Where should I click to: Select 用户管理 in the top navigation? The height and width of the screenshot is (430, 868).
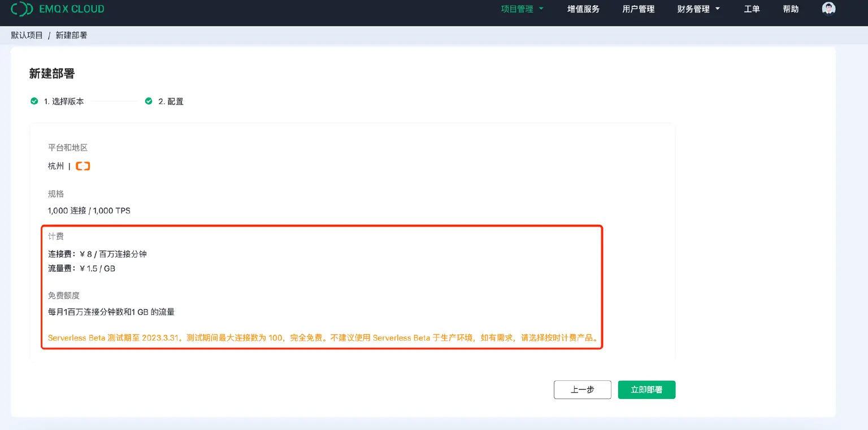pyautogui.click(x=638, y=9)
